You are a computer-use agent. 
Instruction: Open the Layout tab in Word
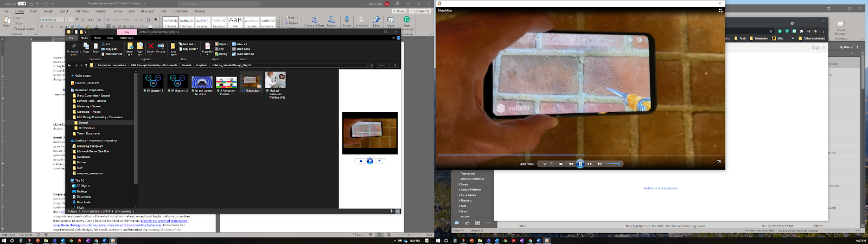click(x=63, y=11)
